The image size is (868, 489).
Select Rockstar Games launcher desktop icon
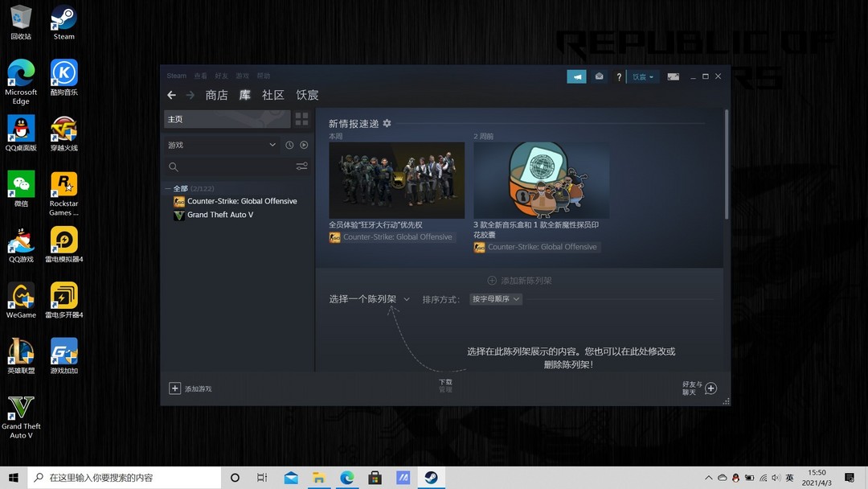(63, 193)
